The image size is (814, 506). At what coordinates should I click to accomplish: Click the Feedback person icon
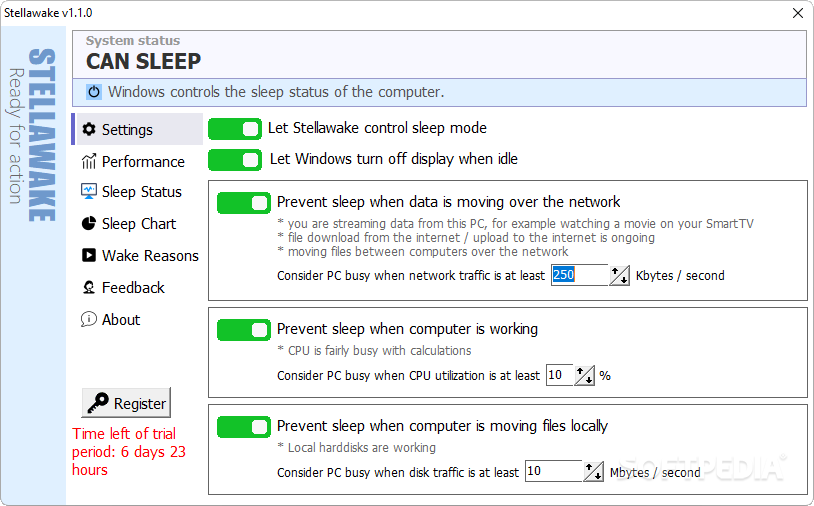pyautogui.click(x=89, y=288)
